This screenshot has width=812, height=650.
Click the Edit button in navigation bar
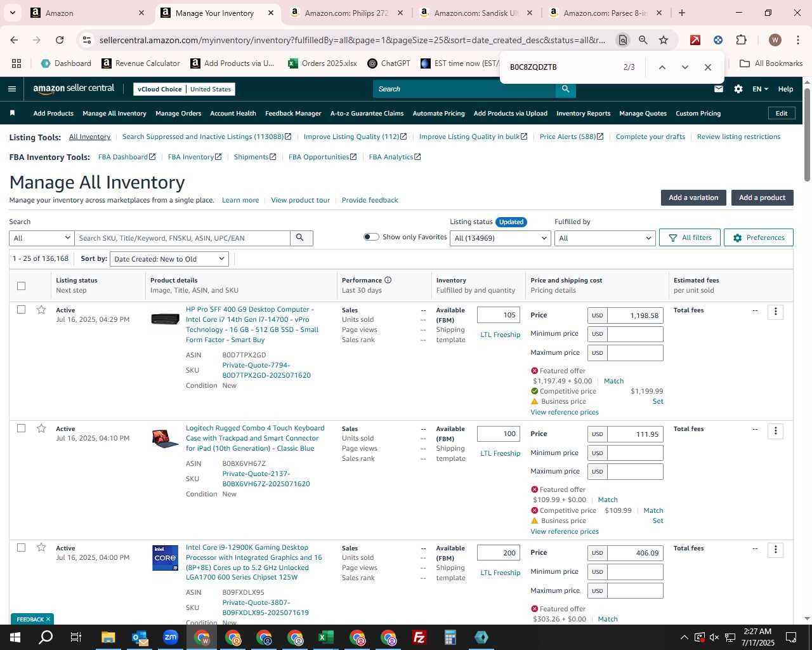[782, 113]
